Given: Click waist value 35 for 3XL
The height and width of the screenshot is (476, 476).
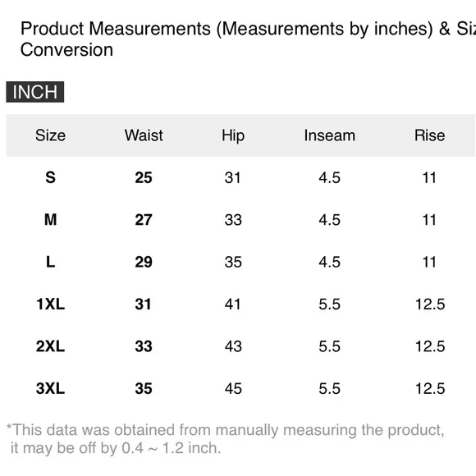Looking at the screenshot, I should (144, 388).
